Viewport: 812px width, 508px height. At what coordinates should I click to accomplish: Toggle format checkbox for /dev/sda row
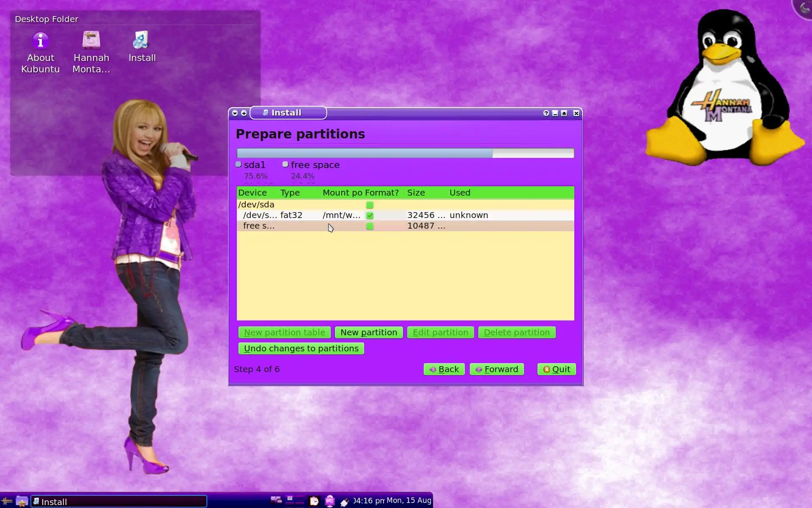370,205
